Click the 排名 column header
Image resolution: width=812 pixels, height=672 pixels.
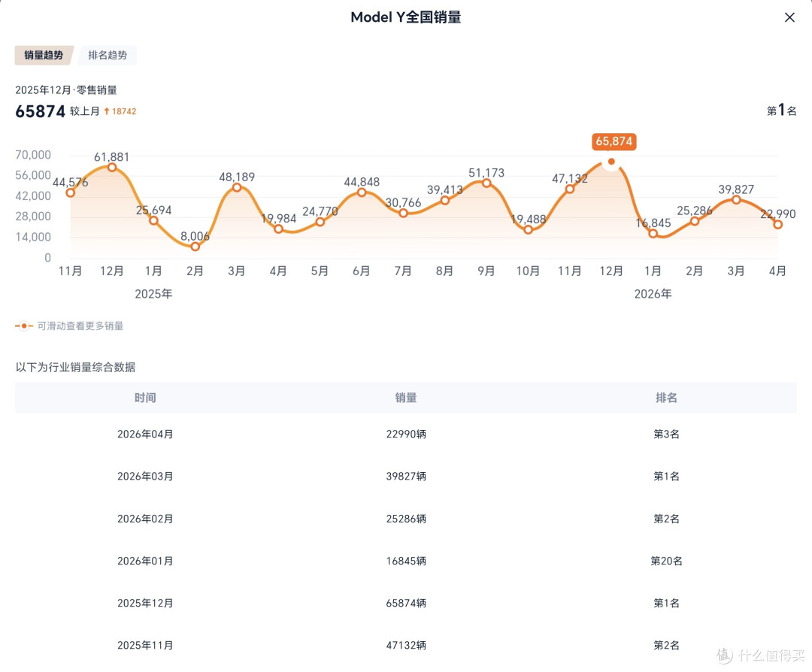pos(666,398)
